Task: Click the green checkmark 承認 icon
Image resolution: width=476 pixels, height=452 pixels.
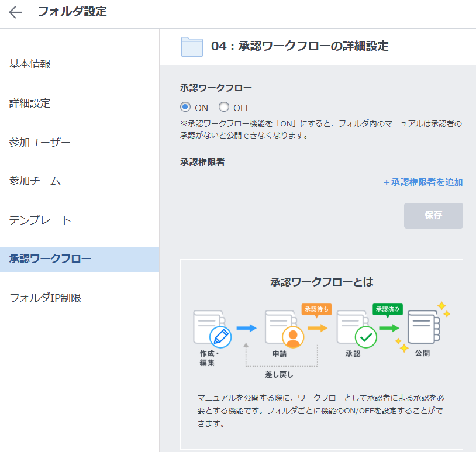Action: tap(365, 337)
